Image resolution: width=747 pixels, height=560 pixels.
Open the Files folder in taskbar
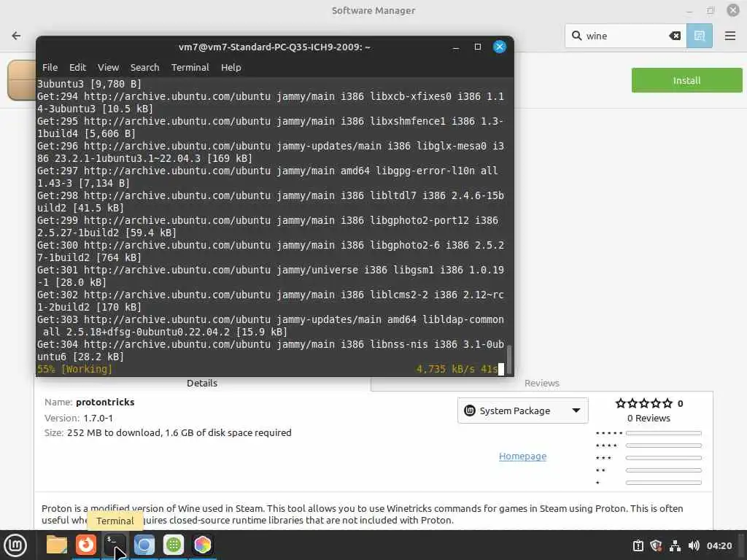(x=57, y=545)
